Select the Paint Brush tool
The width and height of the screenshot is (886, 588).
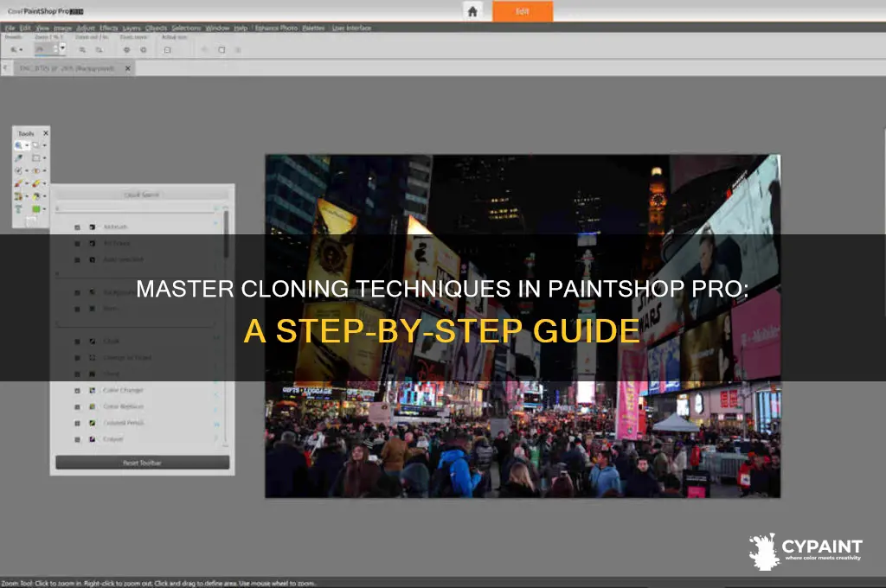tap(19, 183)
